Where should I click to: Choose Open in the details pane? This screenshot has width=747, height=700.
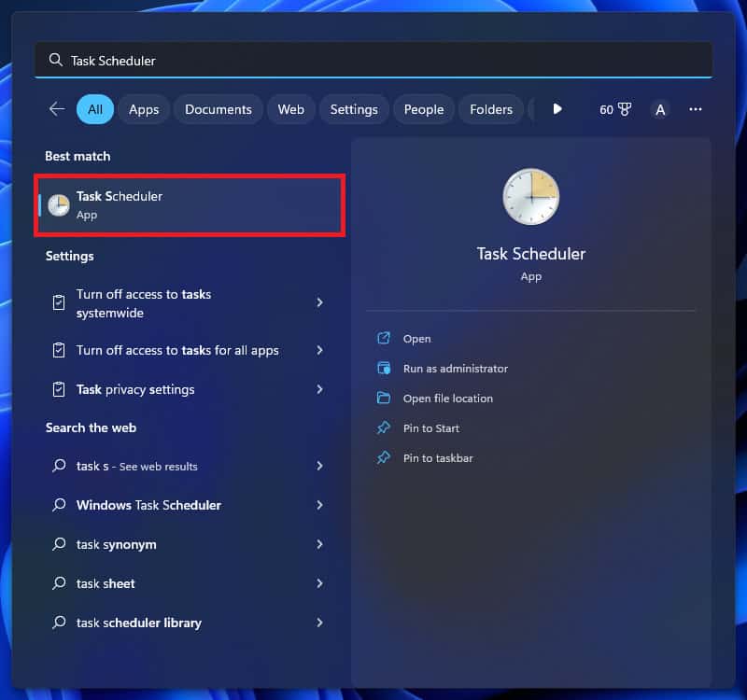[416, 339]
